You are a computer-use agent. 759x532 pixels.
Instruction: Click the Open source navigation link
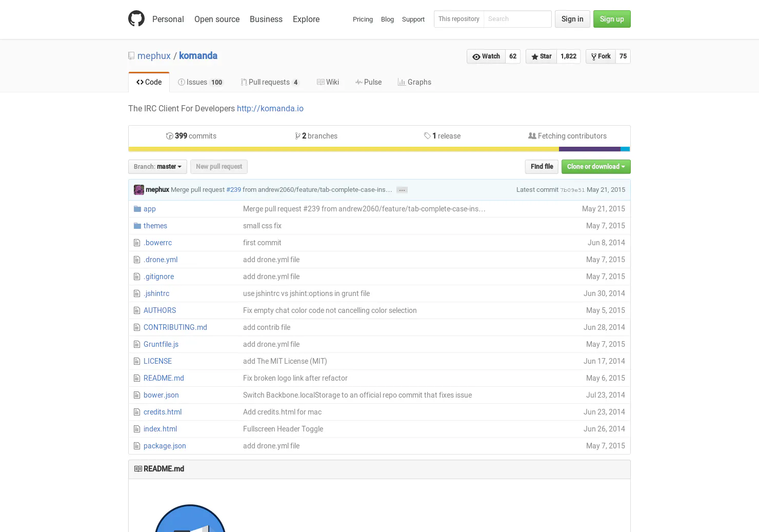click(217, 19)
